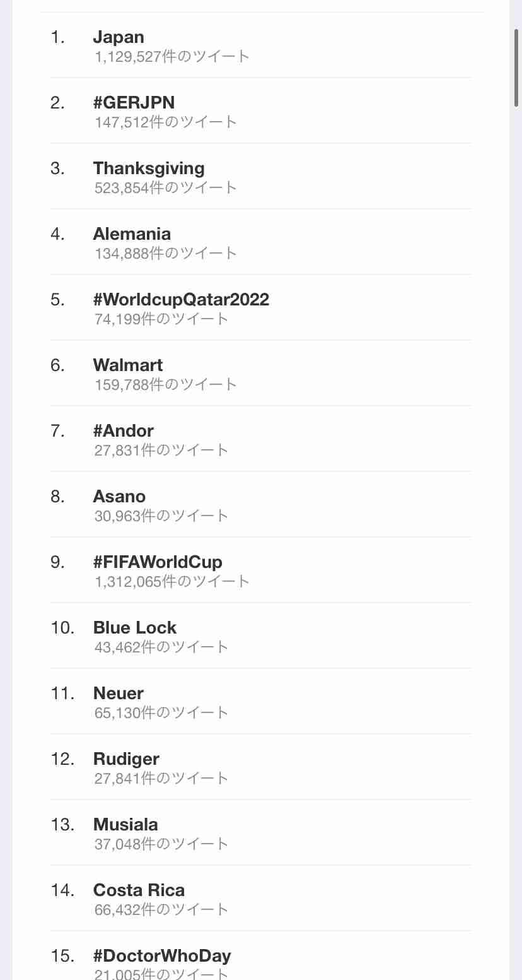Click the 1,129,527 tweet count under Japan
This screenshot has width=522, height=980.
[172, 57]
